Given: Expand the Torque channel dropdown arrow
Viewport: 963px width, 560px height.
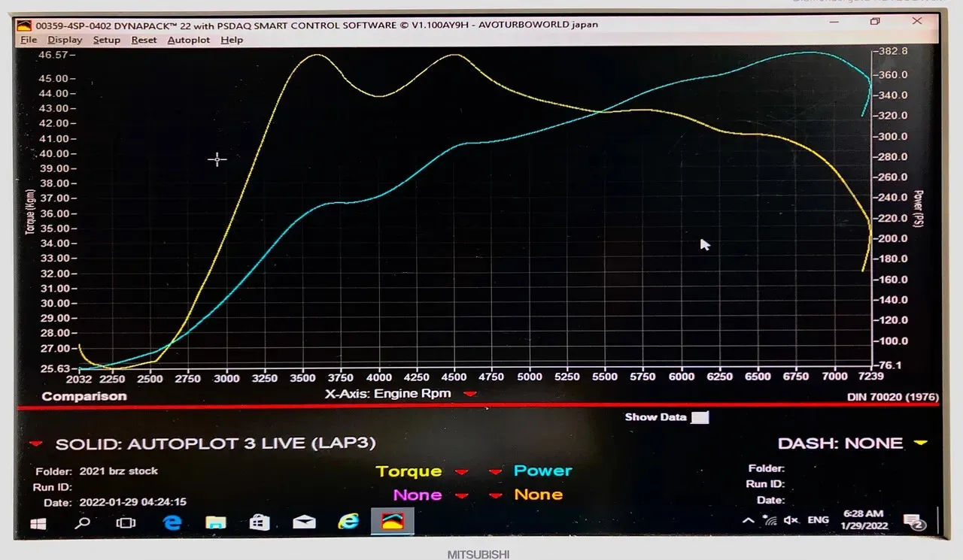Looking at the screenshot, I should coord(462,472).
